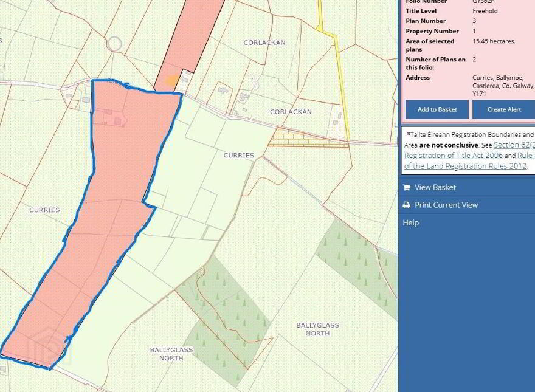
Task: Click the 'Area of selected plans' label
Action: point(430,46)
